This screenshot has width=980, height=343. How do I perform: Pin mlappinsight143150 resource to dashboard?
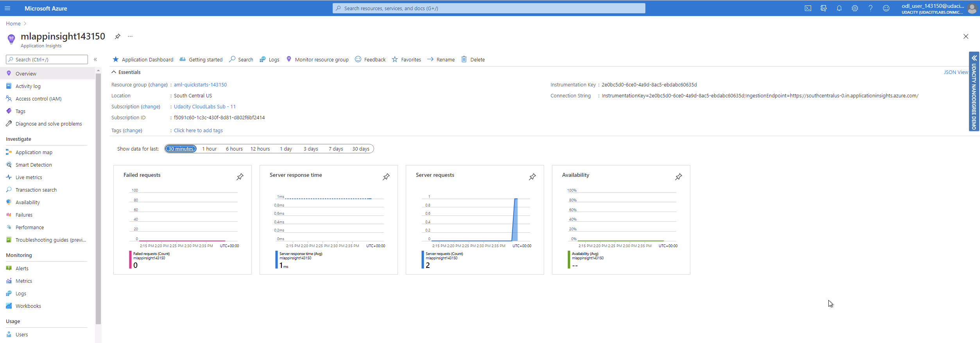click(x=118, y=36)
